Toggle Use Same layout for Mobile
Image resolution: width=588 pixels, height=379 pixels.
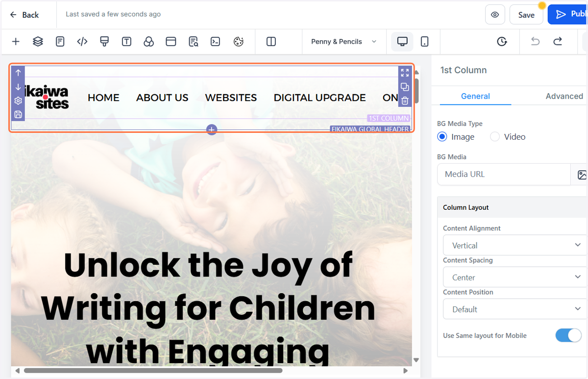coord(568,335)
